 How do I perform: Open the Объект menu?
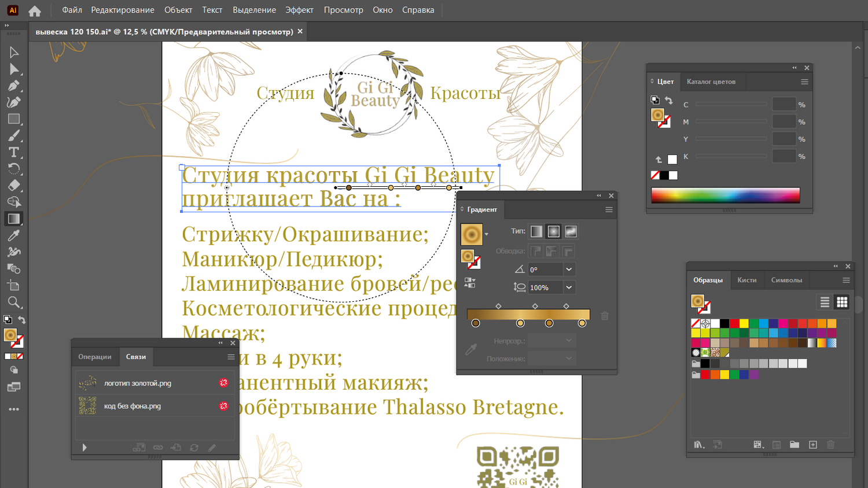click(x=178, y=10)
